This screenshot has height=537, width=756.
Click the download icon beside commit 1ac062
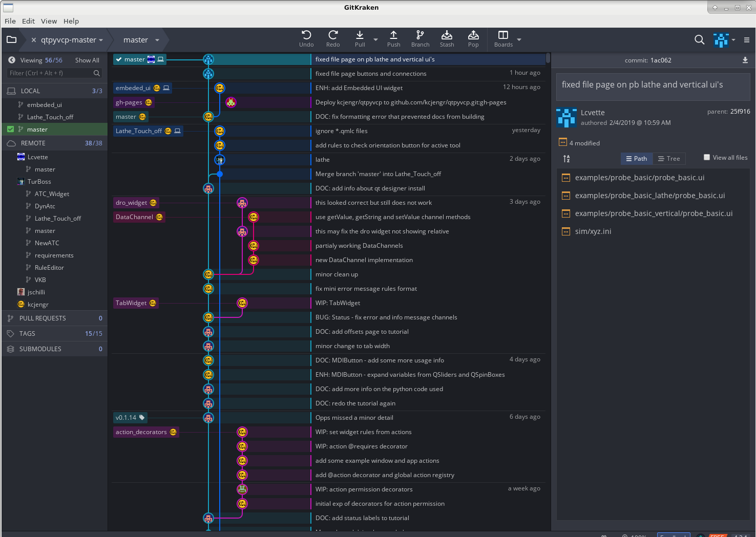745,60
